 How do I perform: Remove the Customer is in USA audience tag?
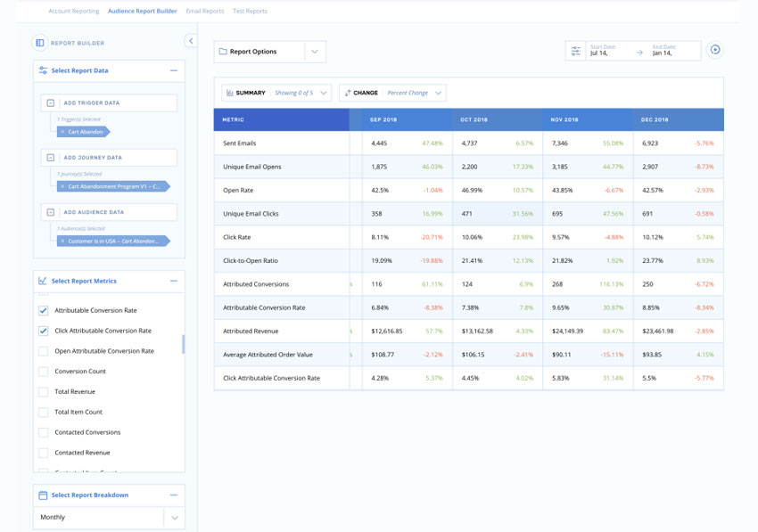(62, 241)
